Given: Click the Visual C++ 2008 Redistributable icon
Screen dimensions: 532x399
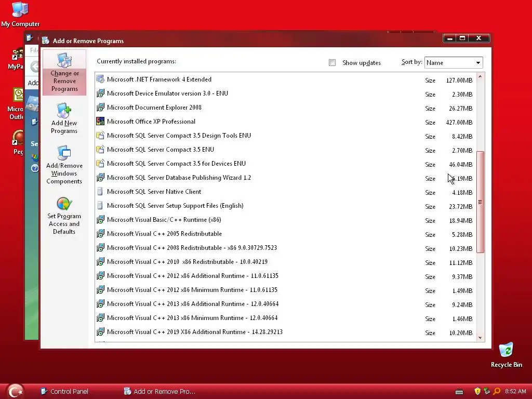Looking at the screenshot, I should [100, 248].
